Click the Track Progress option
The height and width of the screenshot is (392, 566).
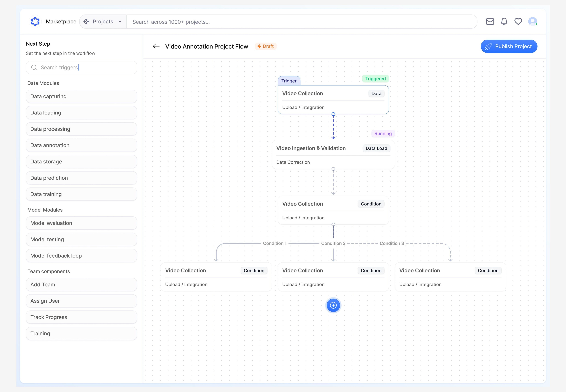pos(81,317)
